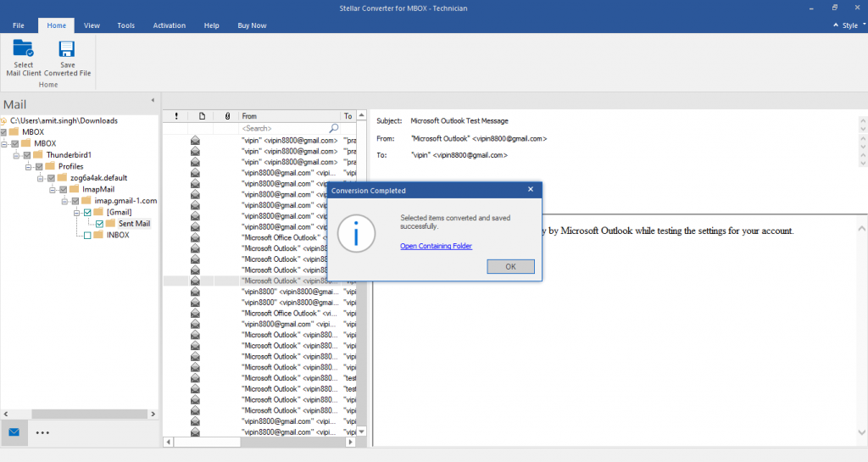Viewport: 868px width, 462px height.
Task: Click the Open Containing Folder link
Action: 437,246
